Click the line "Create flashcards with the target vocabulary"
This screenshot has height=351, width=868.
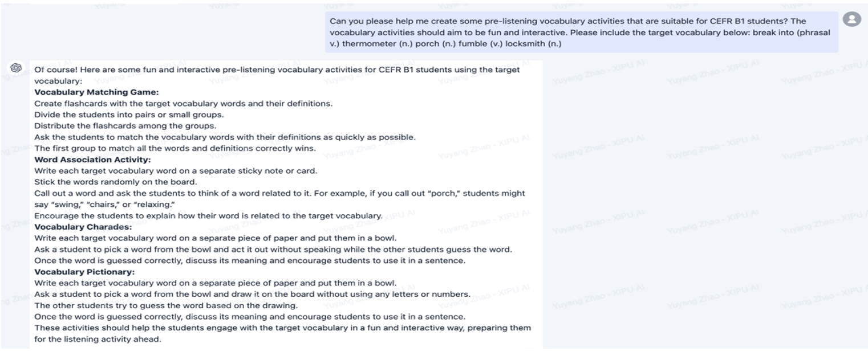[183, 104]
